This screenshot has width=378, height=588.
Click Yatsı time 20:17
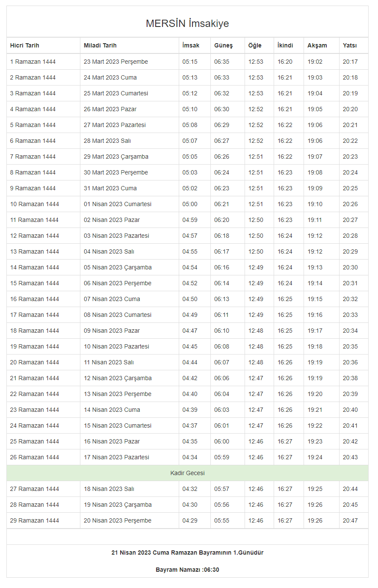tap(350, 62)
